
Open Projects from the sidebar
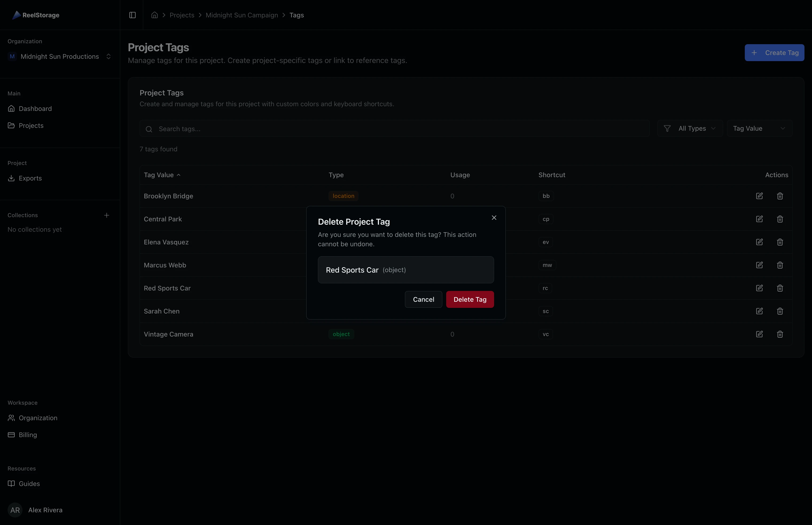point(31,125)
